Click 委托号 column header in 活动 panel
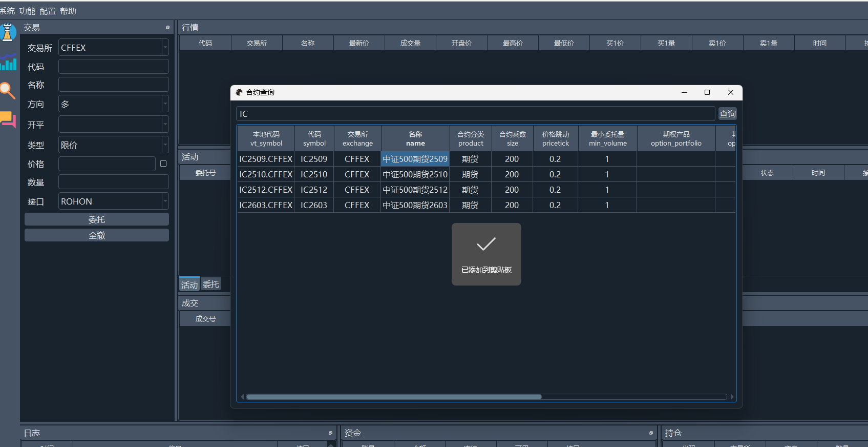This screenshot has height=447, width=868. click(x=205, y=173)
